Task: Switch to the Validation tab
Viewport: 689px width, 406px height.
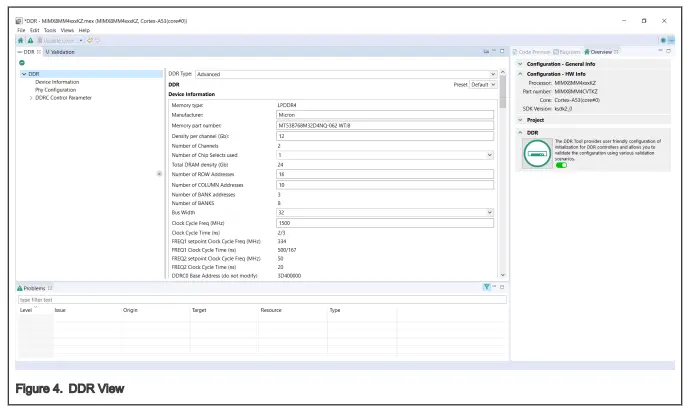Action: click(59, 51)
